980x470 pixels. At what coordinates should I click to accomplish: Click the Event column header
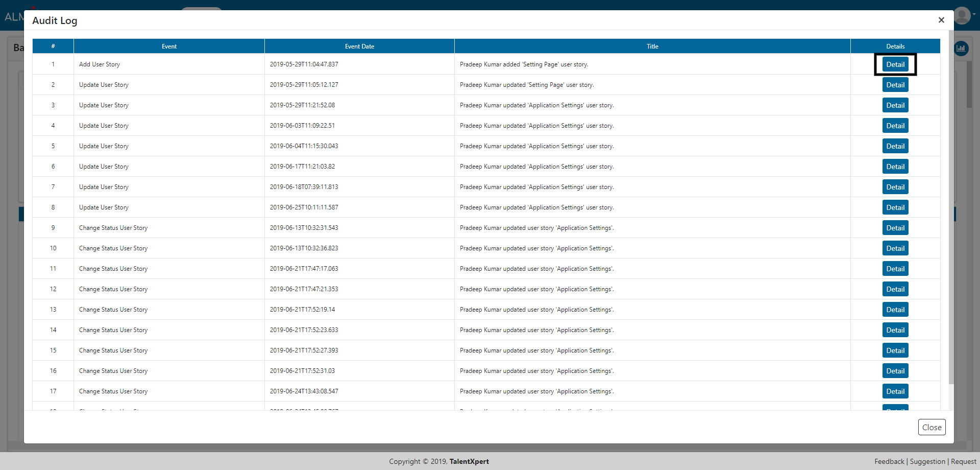click(169, 46)
